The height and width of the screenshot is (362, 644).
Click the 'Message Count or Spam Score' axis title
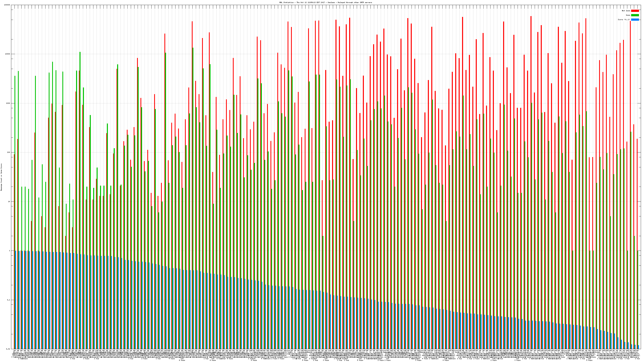1,177
